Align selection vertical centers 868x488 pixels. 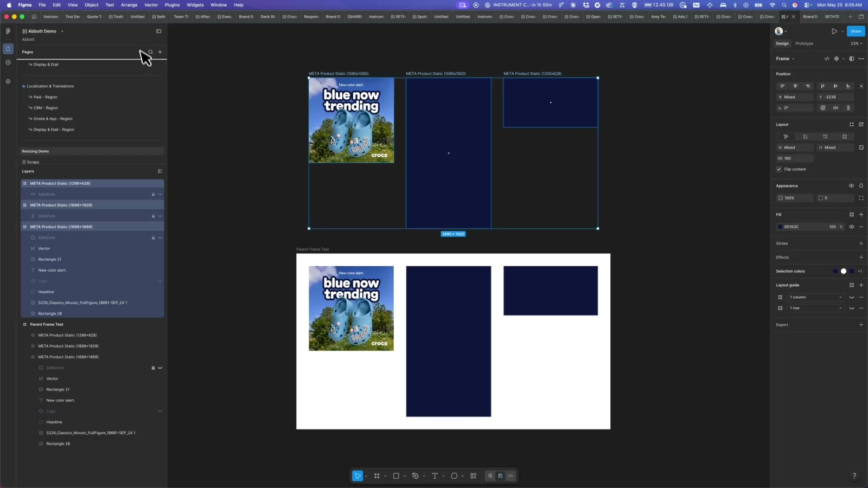(x=835, y=86)
